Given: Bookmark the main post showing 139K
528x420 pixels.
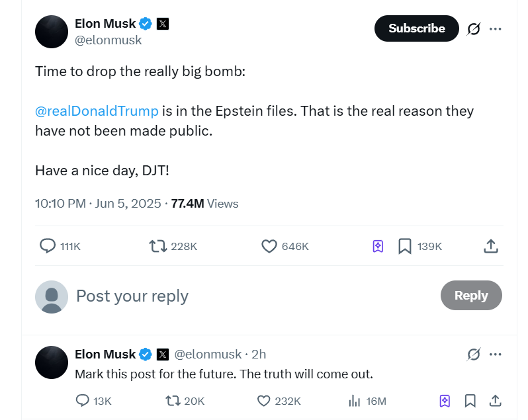Looking at the screenshot, I should click(405, 246).
